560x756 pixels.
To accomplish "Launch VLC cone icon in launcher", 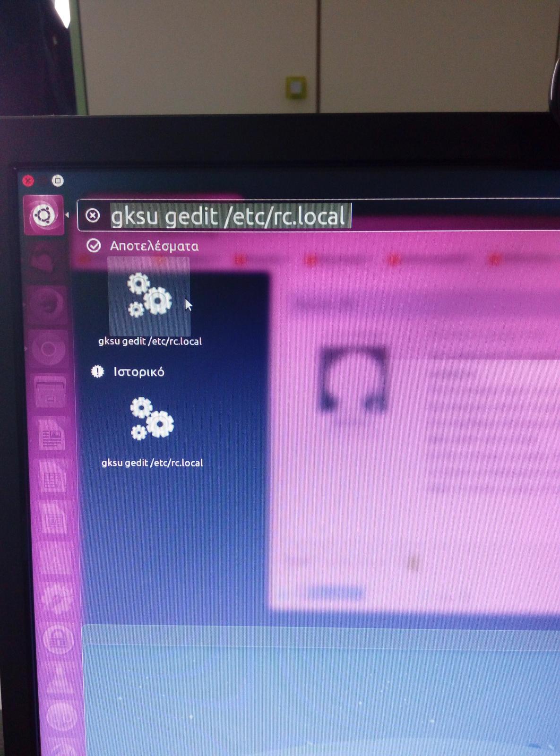I will (60, 679).
